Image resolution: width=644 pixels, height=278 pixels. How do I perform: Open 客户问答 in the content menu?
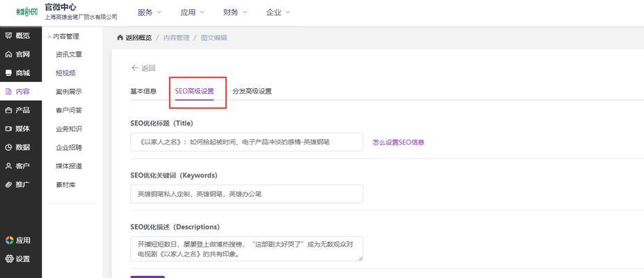coord(69,110)
